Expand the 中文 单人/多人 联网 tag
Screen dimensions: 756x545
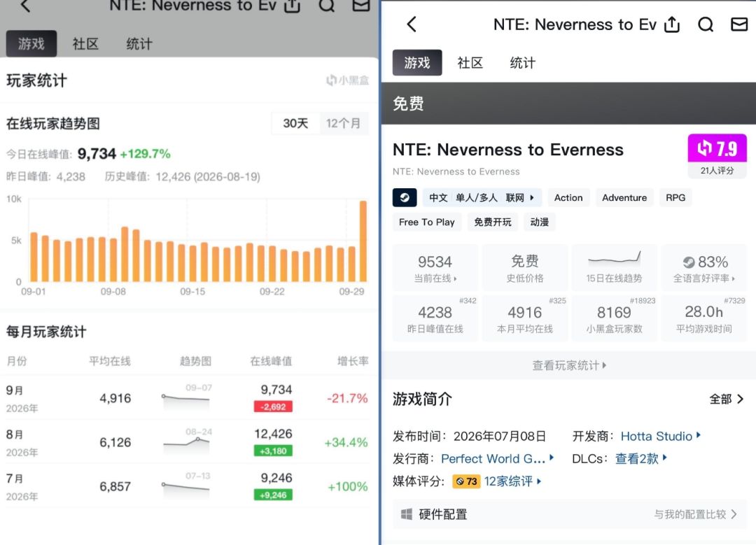(x=482, y=197)
